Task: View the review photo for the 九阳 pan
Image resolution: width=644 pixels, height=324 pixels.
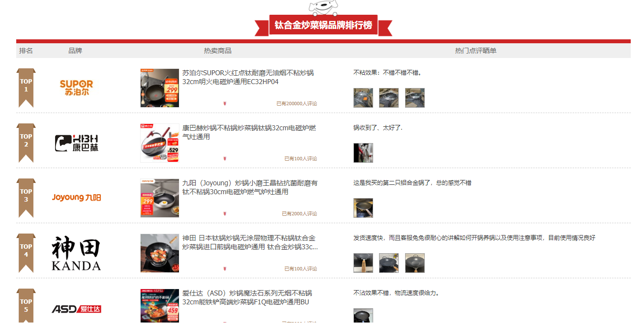Action: pos(363,208)
